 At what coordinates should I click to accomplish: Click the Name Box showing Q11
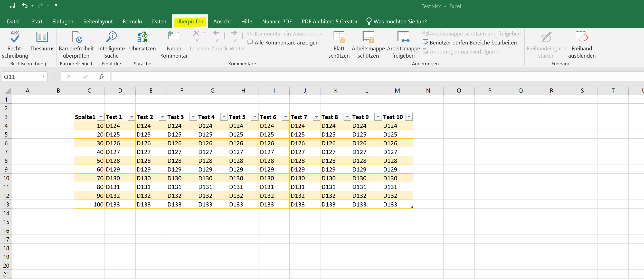[22, 77]
